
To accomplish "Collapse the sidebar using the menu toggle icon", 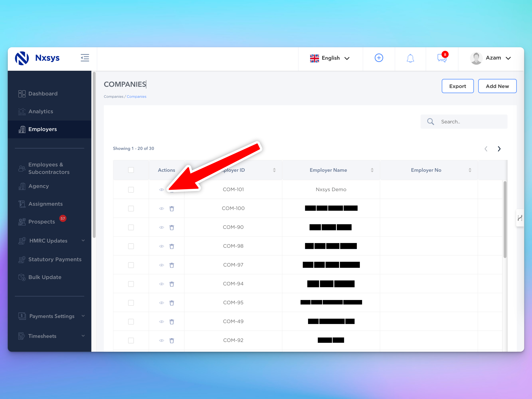I will (x=85, y=58).
